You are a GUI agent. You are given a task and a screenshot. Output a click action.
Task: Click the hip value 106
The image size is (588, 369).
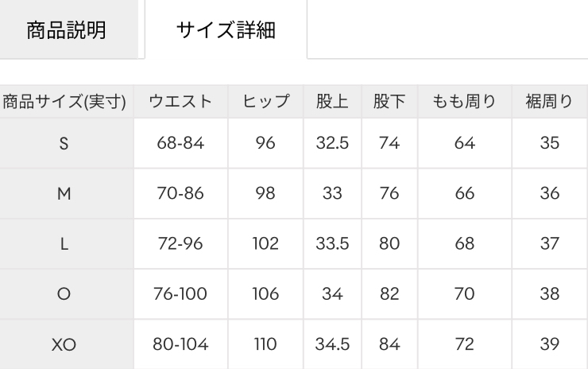click(x=265, y=294)
